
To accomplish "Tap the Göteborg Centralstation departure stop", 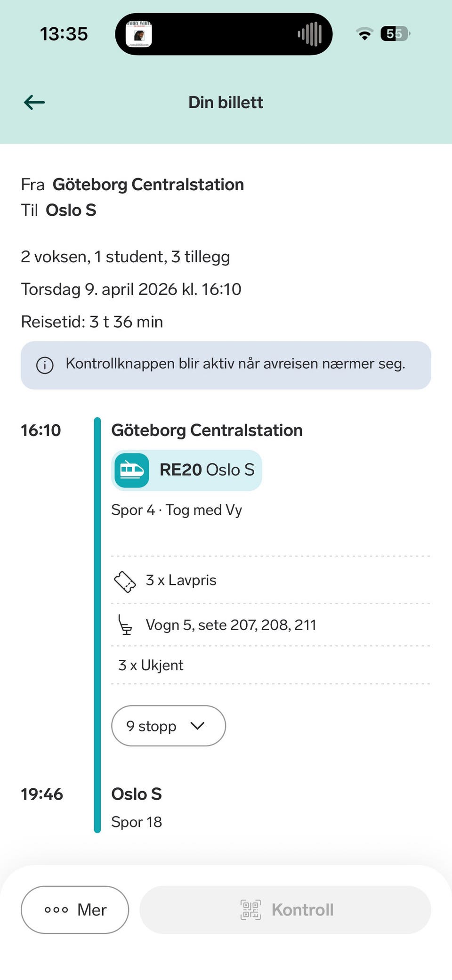I will point(207,430).
